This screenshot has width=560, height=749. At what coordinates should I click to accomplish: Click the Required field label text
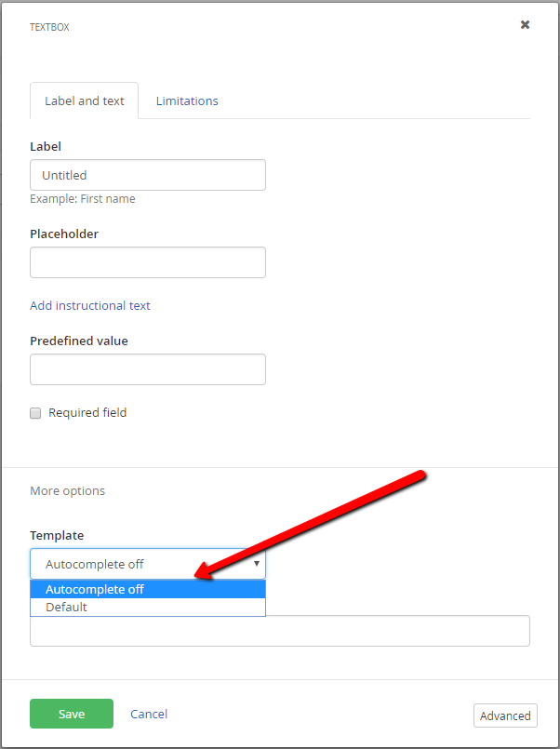click(x=87, y=413)
